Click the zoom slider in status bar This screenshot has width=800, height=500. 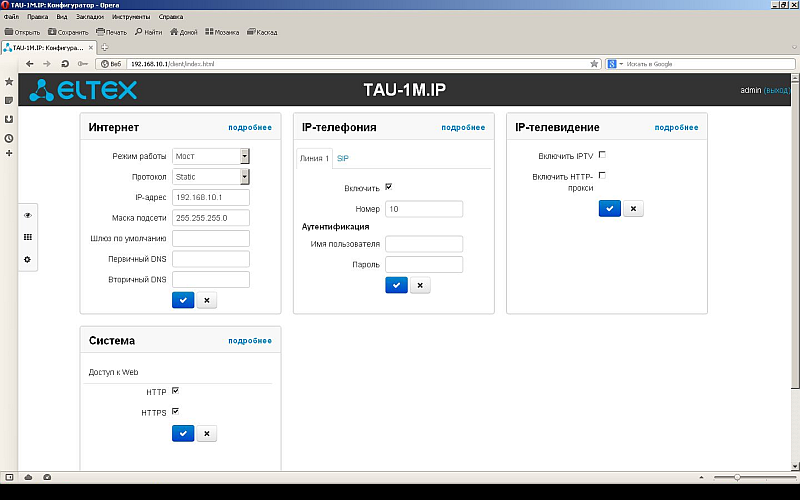754,478
